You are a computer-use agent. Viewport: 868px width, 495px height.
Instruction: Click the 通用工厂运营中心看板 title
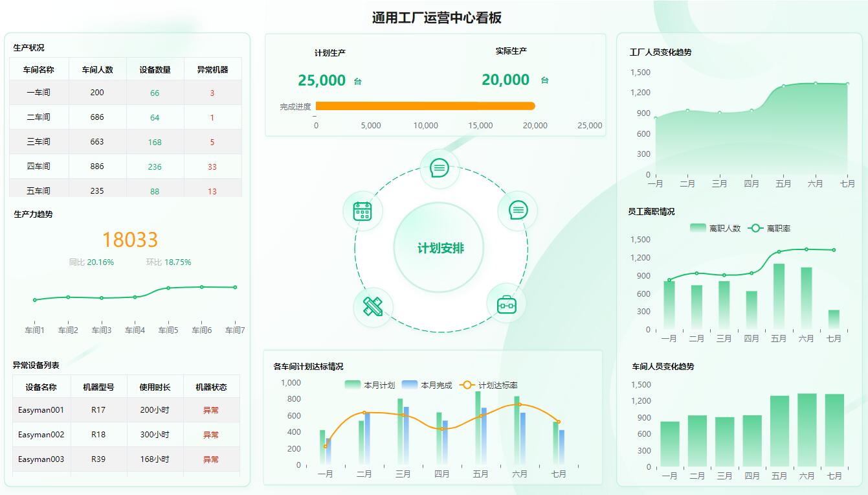[437, 17]
